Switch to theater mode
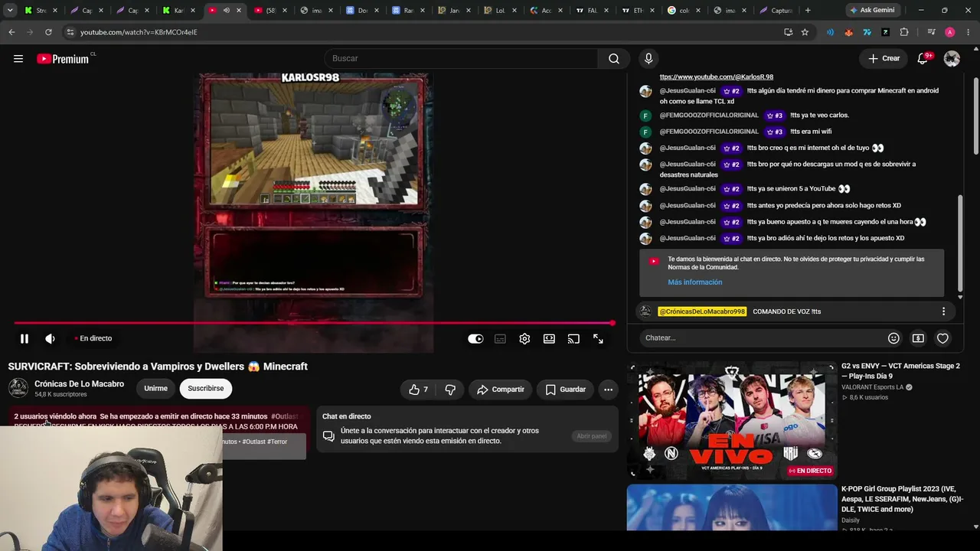 (x=549, y=338)
